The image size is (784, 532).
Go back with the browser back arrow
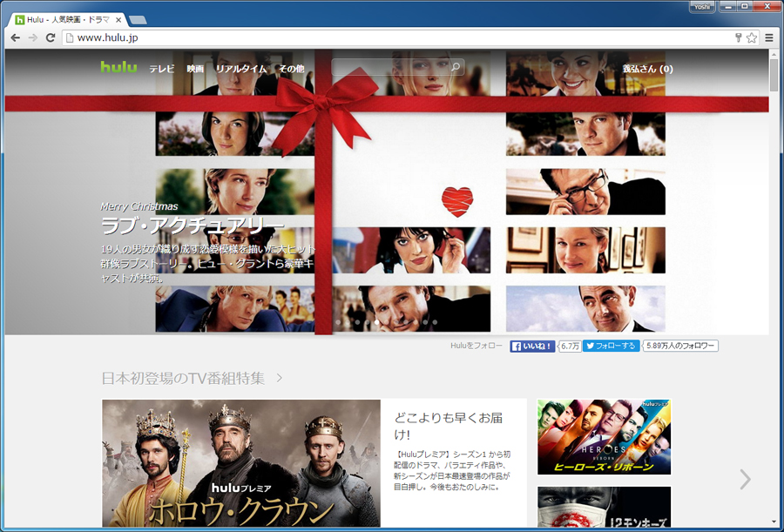coord(16,38)
